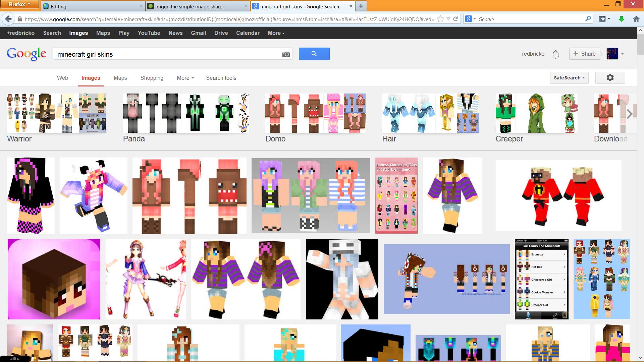Open the Firefox bookmarks menu icon
The image size is (644, 362).
tap(602, 19)
